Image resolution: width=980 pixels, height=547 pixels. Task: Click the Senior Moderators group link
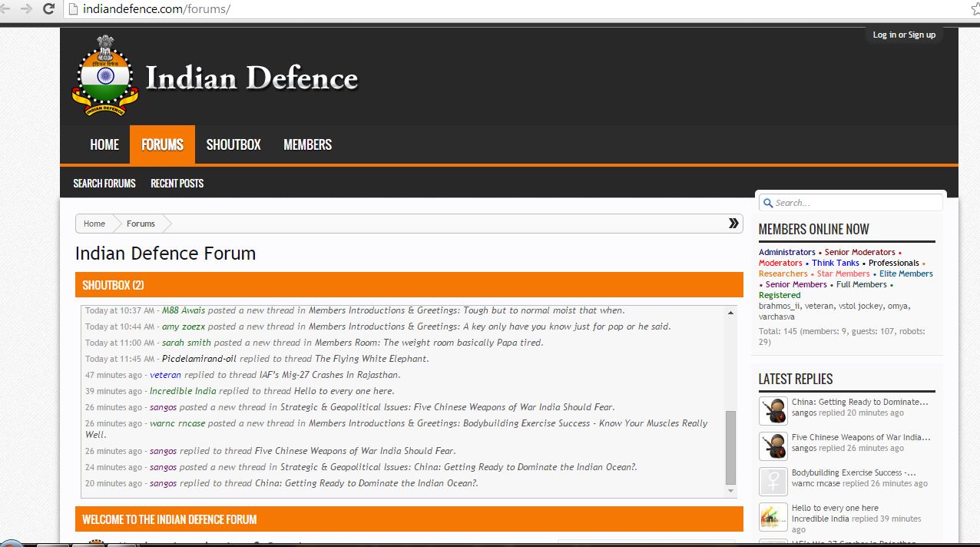tap(859, 252)
